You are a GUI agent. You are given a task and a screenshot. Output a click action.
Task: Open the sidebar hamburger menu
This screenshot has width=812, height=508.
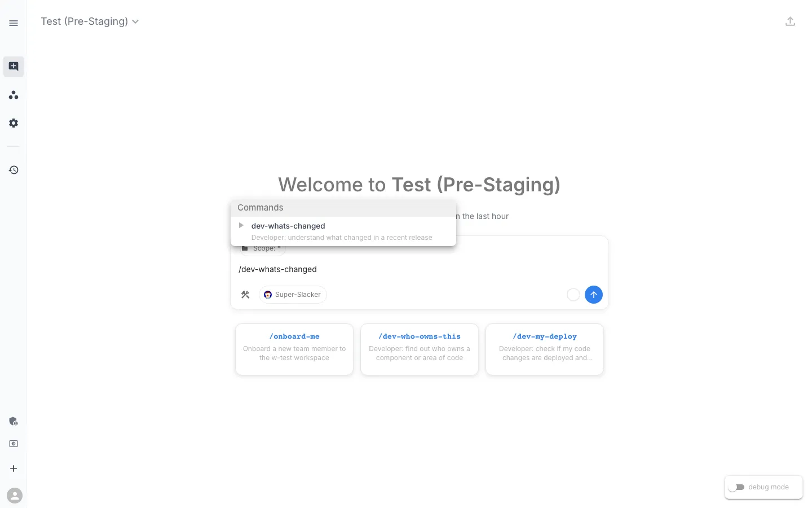(x=14, y=23)
